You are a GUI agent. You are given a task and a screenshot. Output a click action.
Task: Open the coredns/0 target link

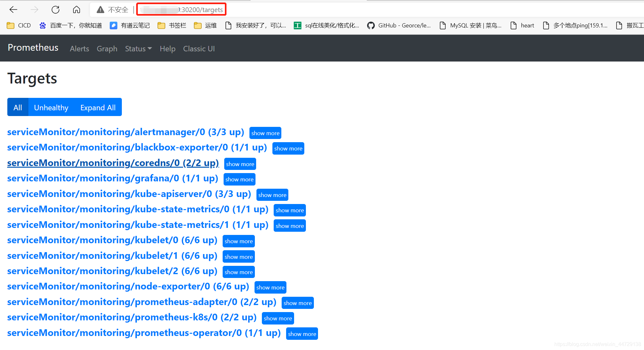(113, 163)
